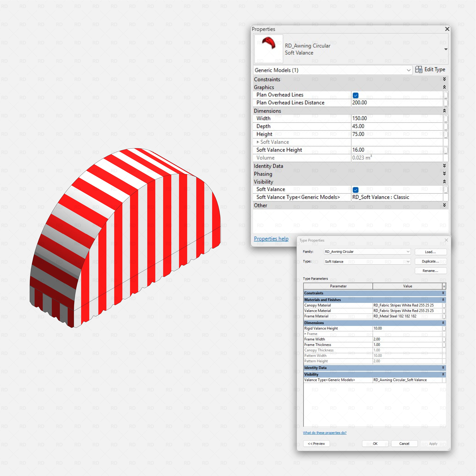Screen dimensions: 476x476
Task: Click associate button beside Width row
Action: (446, 119)
